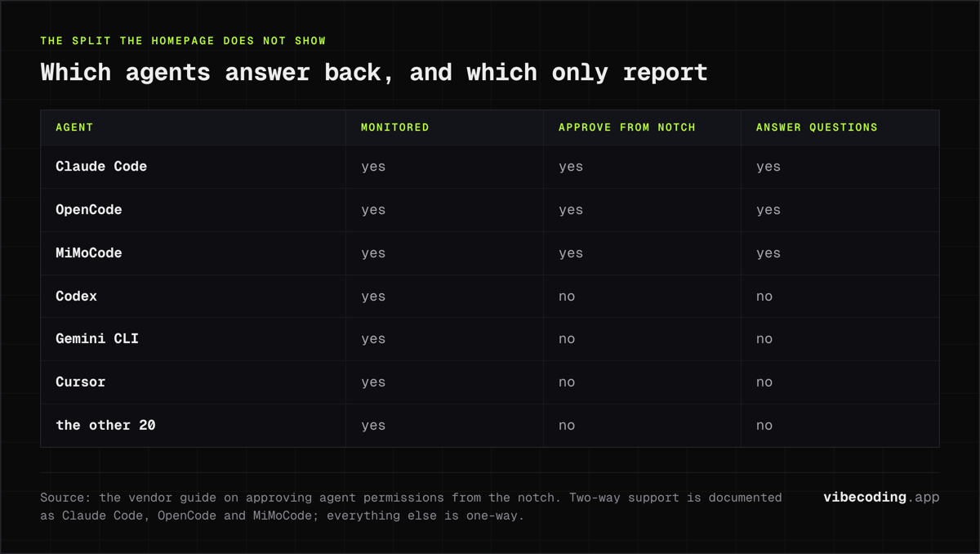Select the 'the other 20' row label
This screenshot has height=554, width=980.
click(x=105, y=426)
